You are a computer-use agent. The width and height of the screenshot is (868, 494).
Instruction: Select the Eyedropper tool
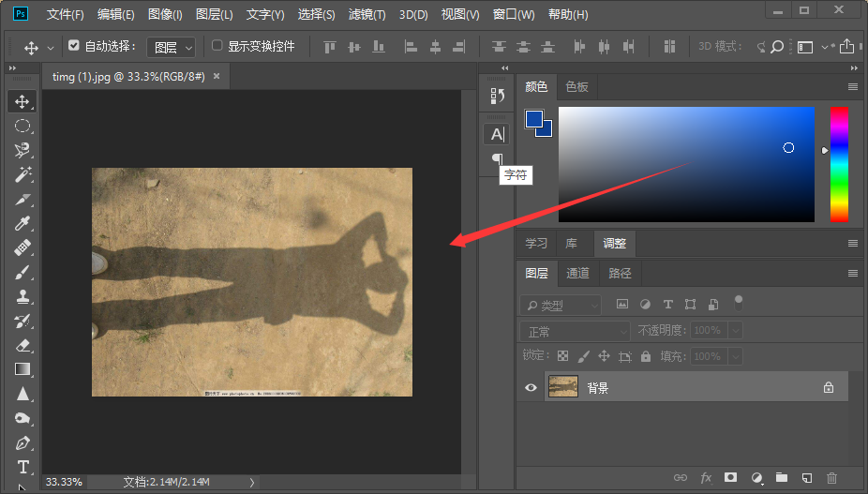(x=22, y=223)
